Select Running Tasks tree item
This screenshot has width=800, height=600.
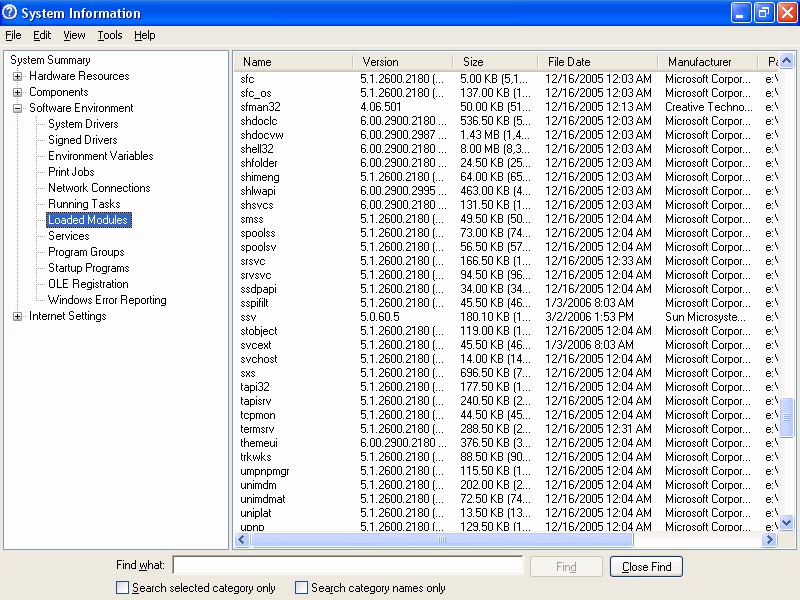pos(84,204)
